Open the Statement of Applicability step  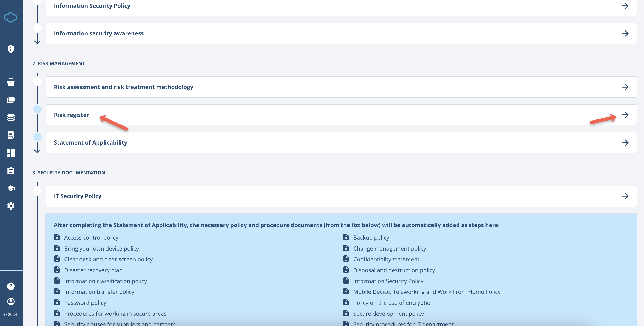coord(626,143)
